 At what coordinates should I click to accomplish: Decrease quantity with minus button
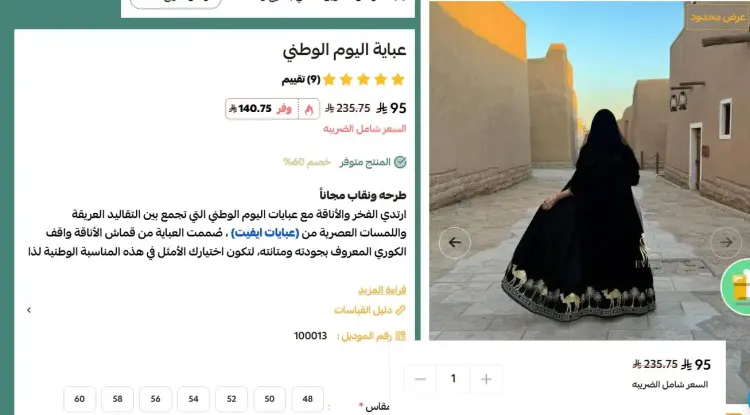tap(420, 379)
